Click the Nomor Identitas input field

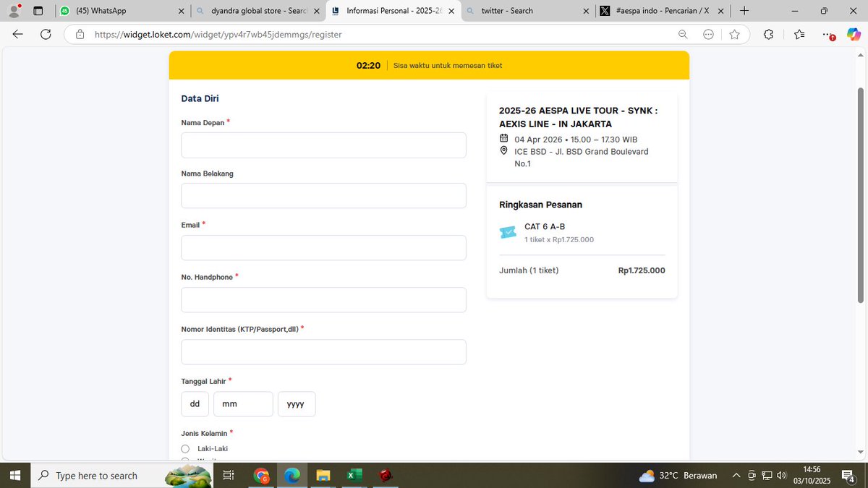pyautogui.click(x=323, y=352)
